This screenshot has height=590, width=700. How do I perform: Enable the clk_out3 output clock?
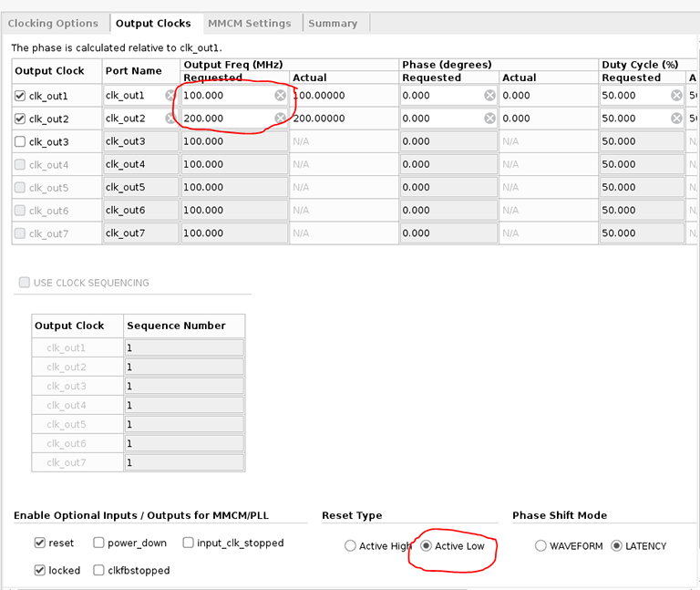20,141
